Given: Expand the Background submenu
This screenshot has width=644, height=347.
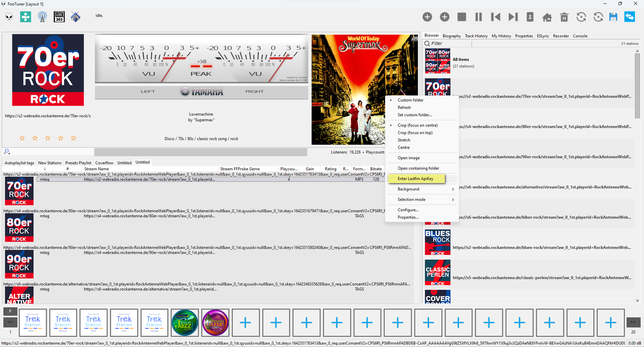Looking at the screenshot, I should (422, 189).
